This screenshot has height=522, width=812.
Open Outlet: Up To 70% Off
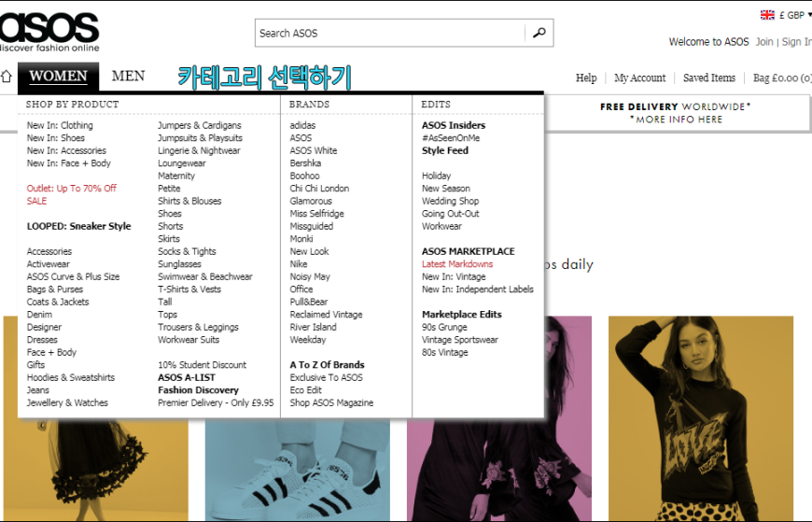(72, 189)
